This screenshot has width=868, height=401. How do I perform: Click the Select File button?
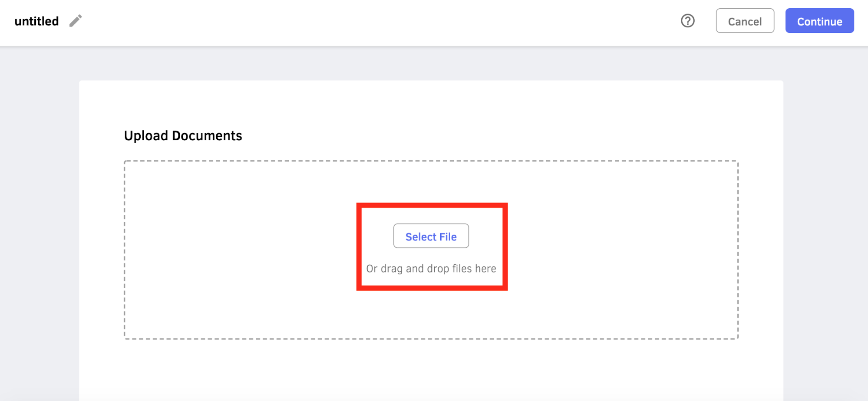point(431,236)
